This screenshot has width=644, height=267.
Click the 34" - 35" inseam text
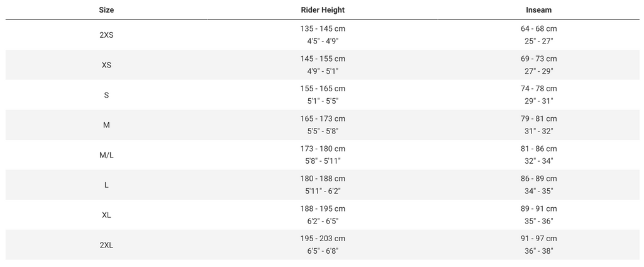538,191
